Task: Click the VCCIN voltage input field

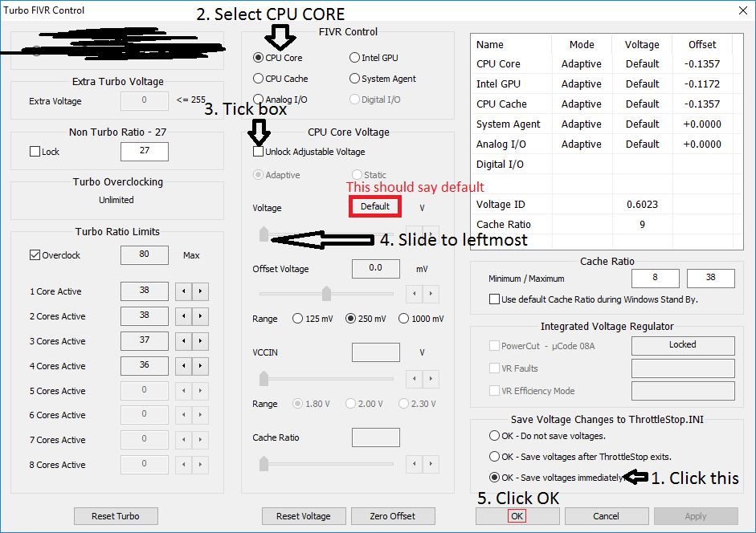Action: [376, 352]
